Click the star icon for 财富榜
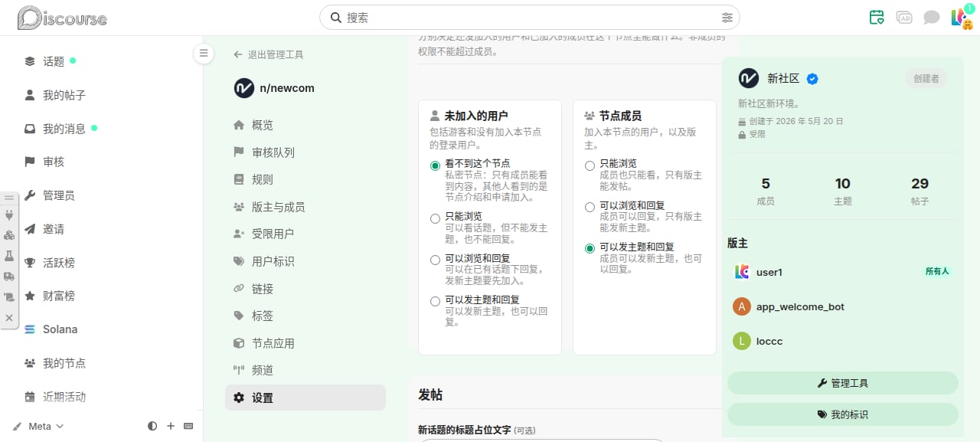This screenshot has height=442, width=980. pyautogui.click(x=30, y=296)
